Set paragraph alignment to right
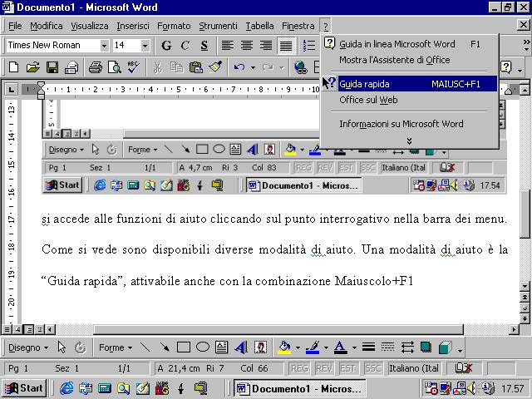532x399 pixels. click(x=266, y=46)
